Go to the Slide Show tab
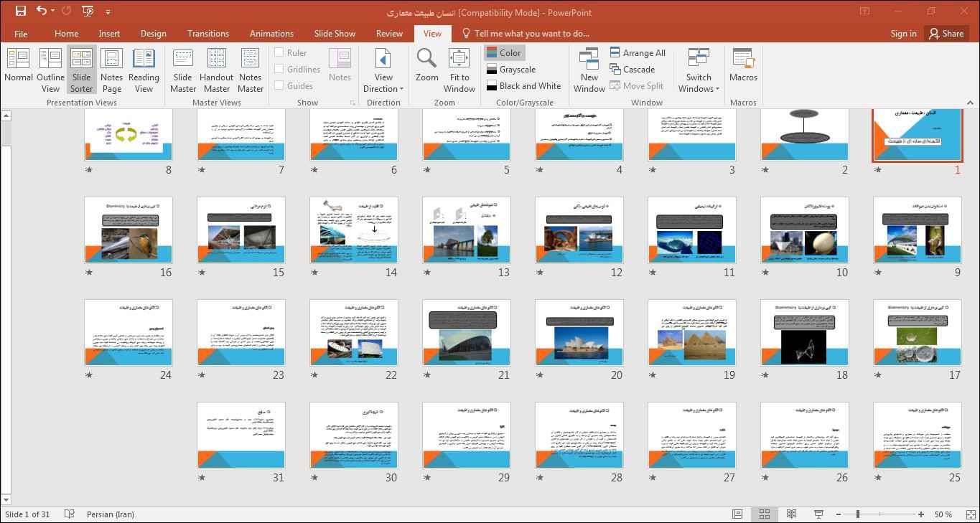 click(x=335, y=33)
